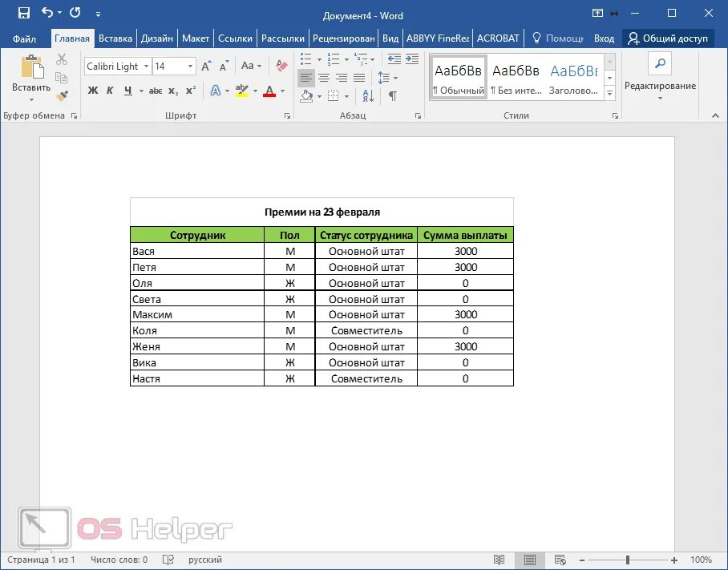The width and height of the screenshot is (728, 570).
Task: Switch to the Ссылки tab
Action: (x=235, y=38)
